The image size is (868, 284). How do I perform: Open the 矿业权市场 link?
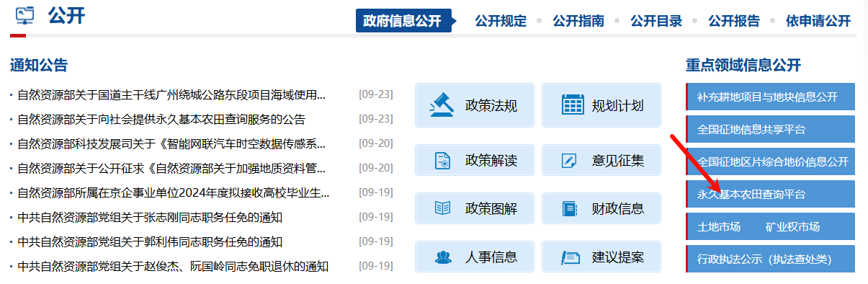[792, 226]
